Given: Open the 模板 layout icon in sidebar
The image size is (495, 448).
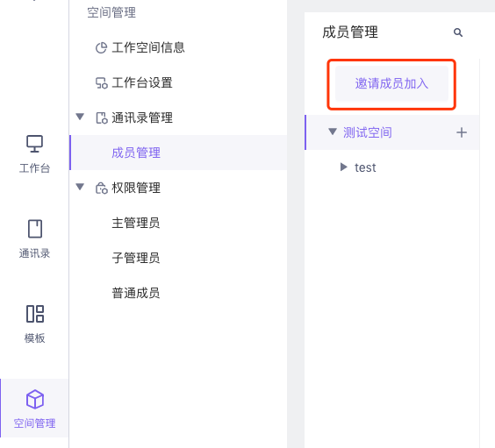Looking at the screenshot, I should [x=35, y=314].
